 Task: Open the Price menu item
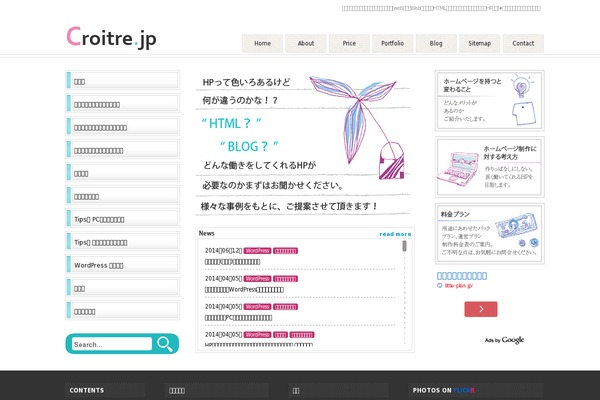pos(349,43)
